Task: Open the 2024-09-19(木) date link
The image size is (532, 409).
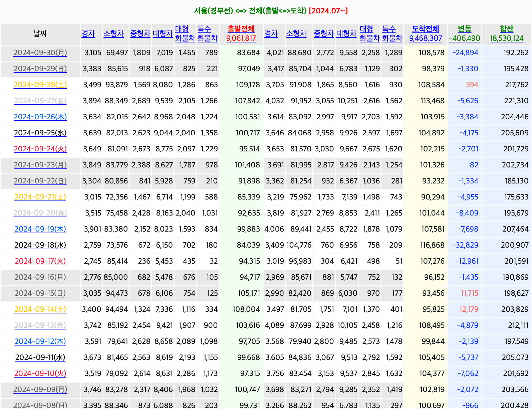Action: [40, 229]
